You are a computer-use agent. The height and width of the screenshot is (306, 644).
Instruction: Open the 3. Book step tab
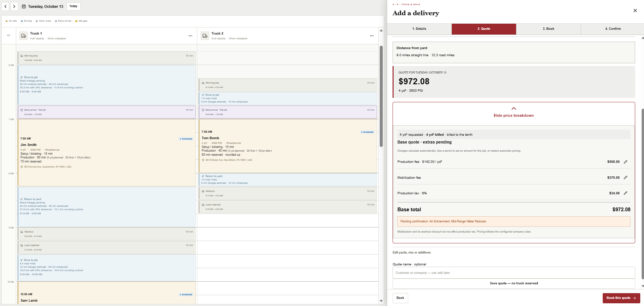549,29
